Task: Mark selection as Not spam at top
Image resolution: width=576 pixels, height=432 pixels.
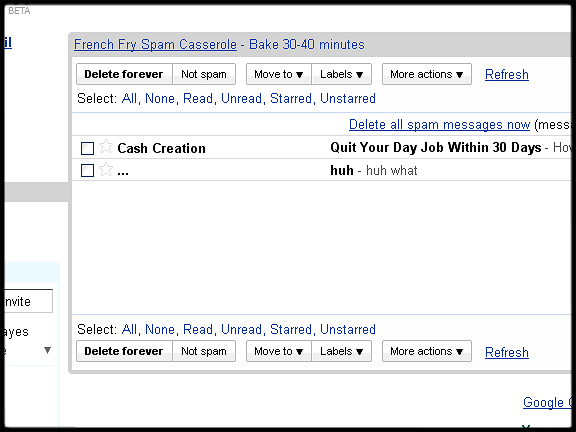Action: (x=204, y=74)
